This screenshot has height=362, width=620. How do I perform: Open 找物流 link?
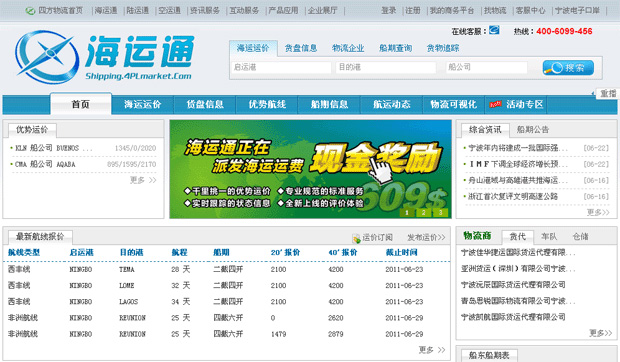click(x=495, y=11)
